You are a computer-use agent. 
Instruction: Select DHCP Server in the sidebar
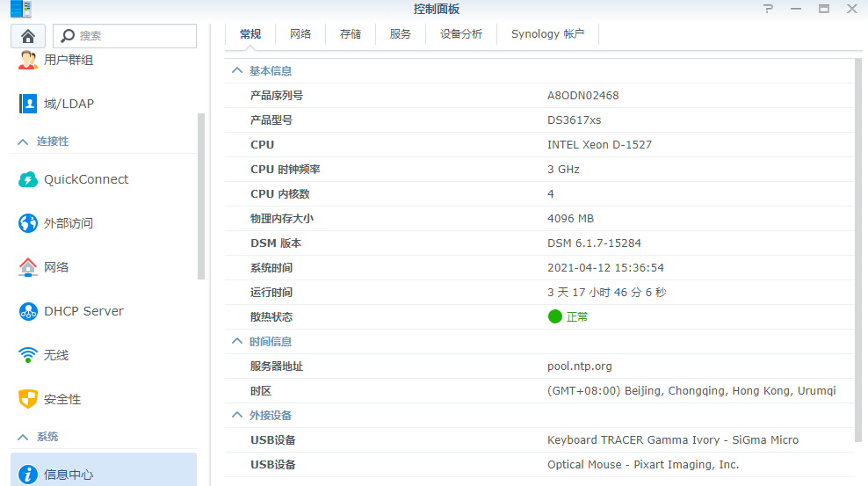coord(83,311)
